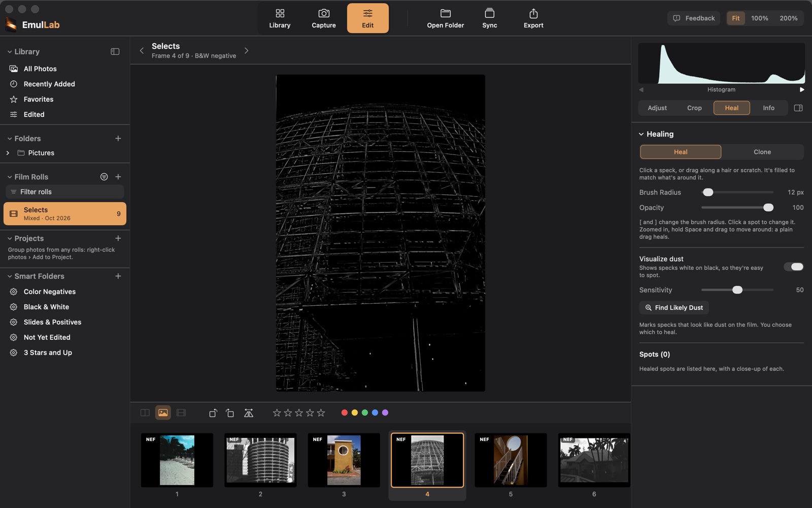Open film rolls sort options icon
This screenshot has height=508, width=812.
click(104, 177)
